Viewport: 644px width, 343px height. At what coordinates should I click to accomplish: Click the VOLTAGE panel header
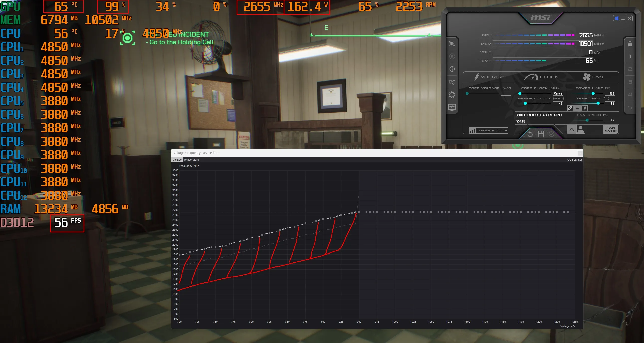489,77
